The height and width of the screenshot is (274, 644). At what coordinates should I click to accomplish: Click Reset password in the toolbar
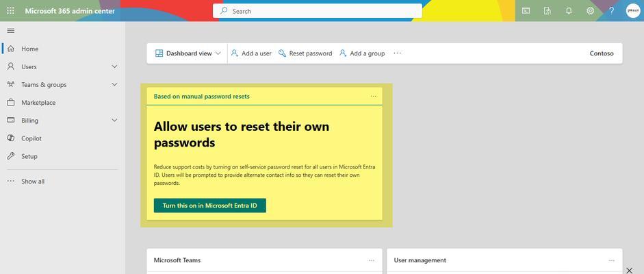click(305, 53)
